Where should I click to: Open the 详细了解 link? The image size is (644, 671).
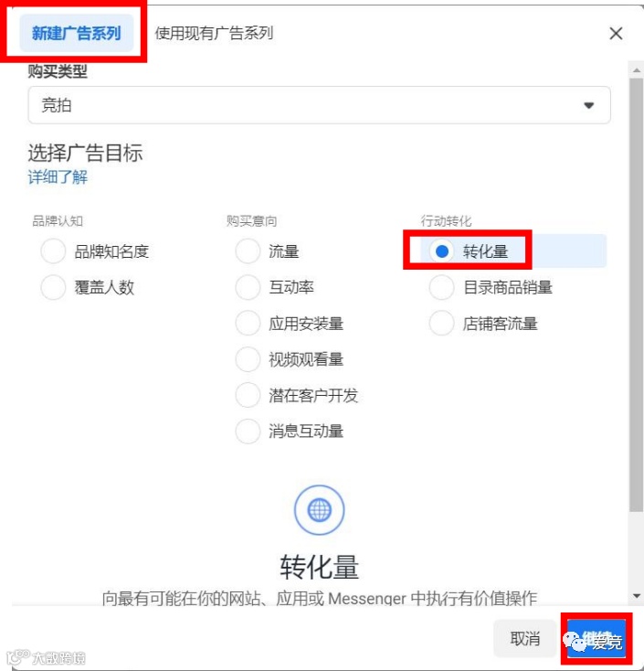point(58,176)
